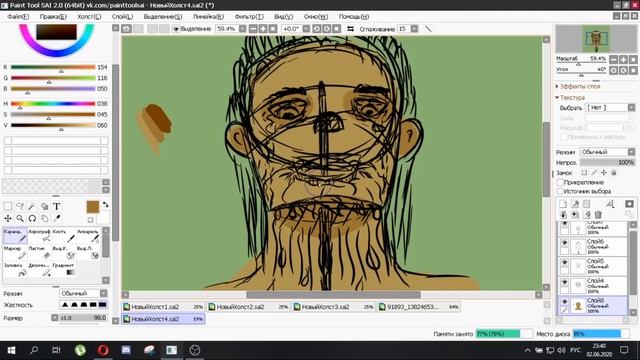This screenshot has width=640, height=360.
Task: Choose the Карандаш (pencil) brush
Action: coord(15,236)
